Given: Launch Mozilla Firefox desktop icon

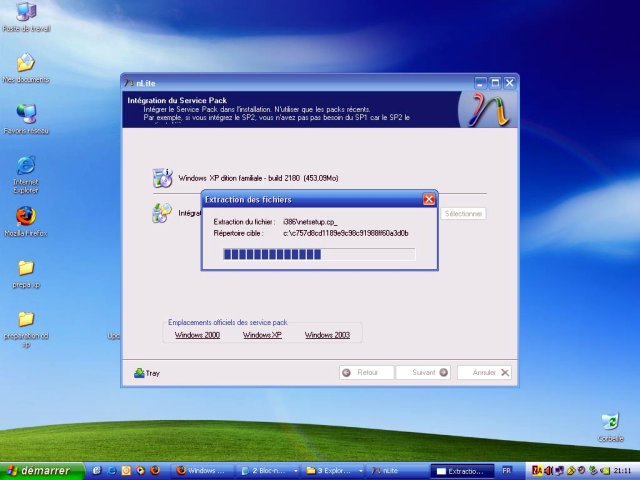Looking at the screenshot, I should click(26, 222).
